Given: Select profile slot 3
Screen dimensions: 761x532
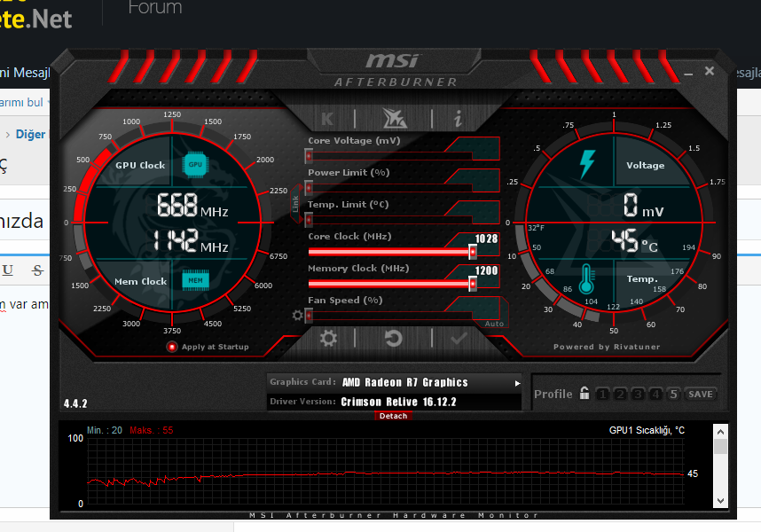Looking at the screenshot, I should coord(638,394).
